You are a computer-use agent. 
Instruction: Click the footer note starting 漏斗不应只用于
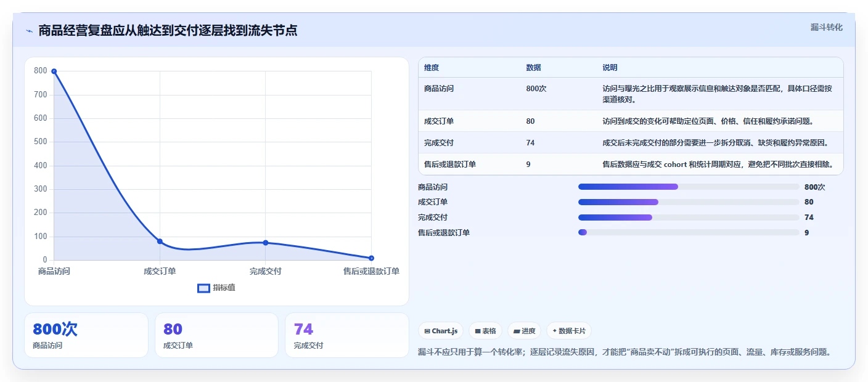coord(624,352)
